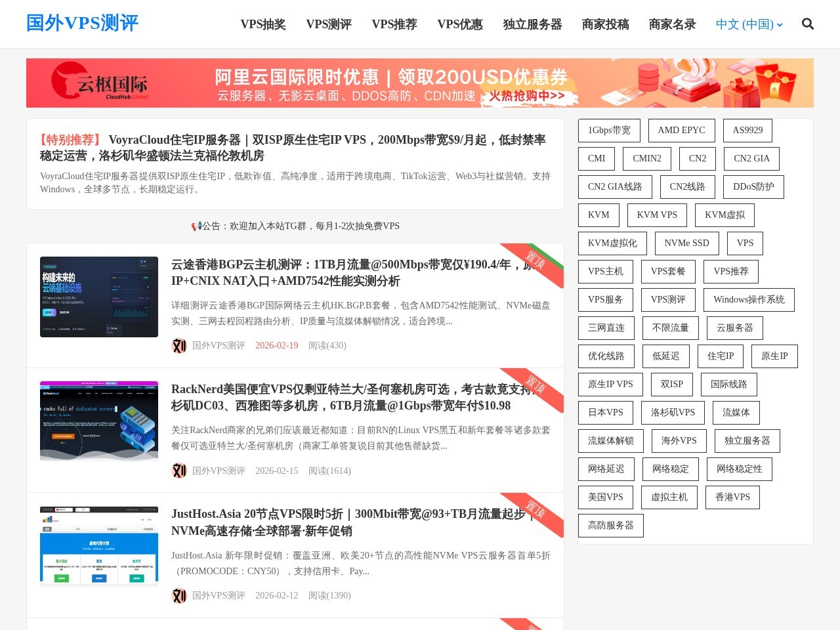Select the AMD EPYC tag
This screenshot has height=630, width=840.
[681, 130]
